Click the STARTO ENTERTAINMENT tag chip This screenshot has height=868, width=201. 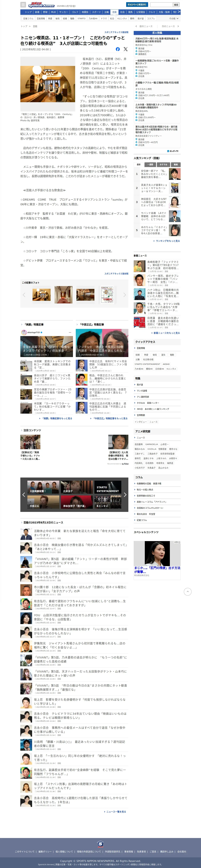coord(147,364)
